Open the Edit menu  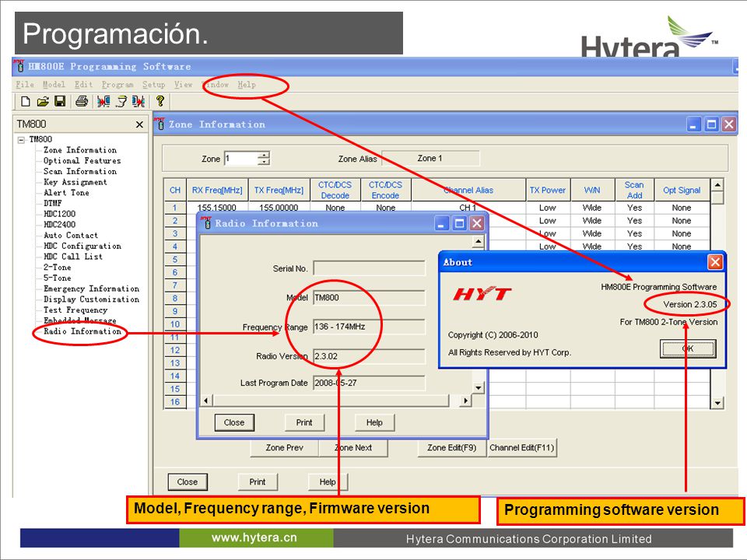pyautogui.click(x=83, y=85)
